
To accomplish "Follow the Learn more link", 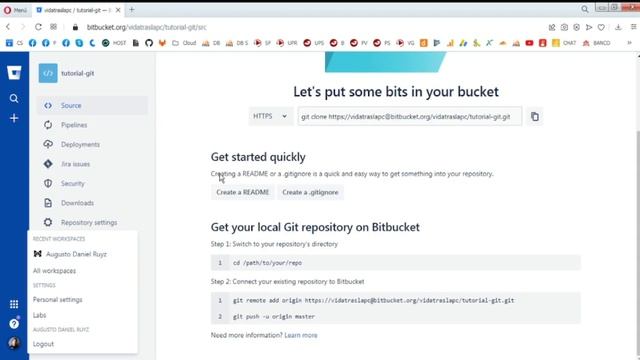I will click(301, 335).
